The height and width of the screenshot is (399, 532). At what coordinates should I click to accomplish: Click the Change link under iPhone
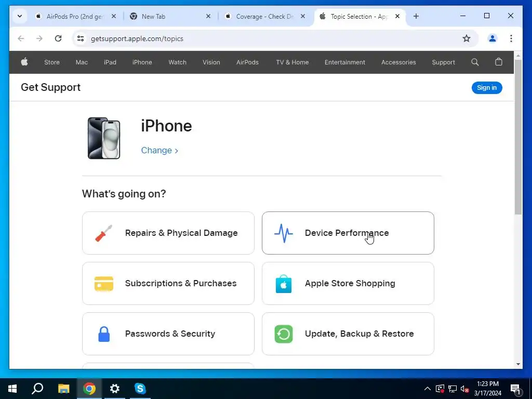159,150
